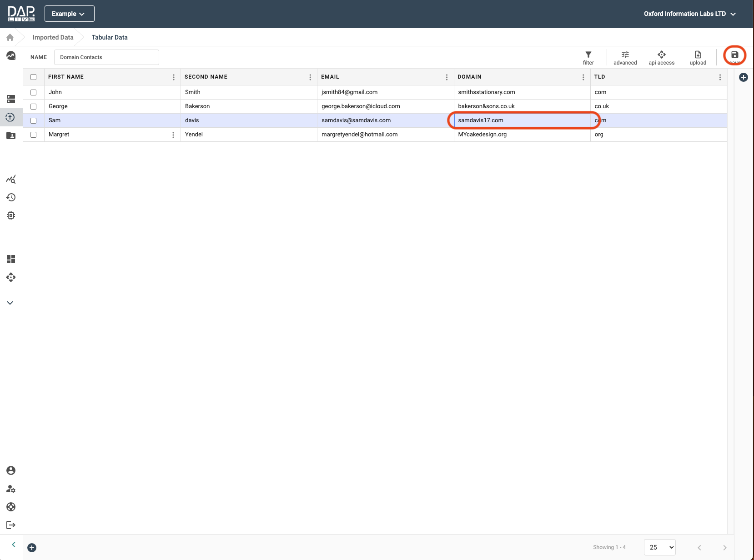Screen dimensions: 754x560
Task: Open the filter tool
Action: coord(588,58)
